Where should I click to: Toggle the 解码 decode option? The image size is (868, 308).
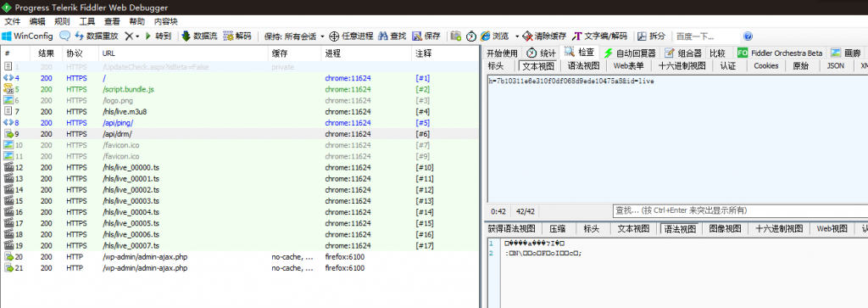(x=237, y=36)
